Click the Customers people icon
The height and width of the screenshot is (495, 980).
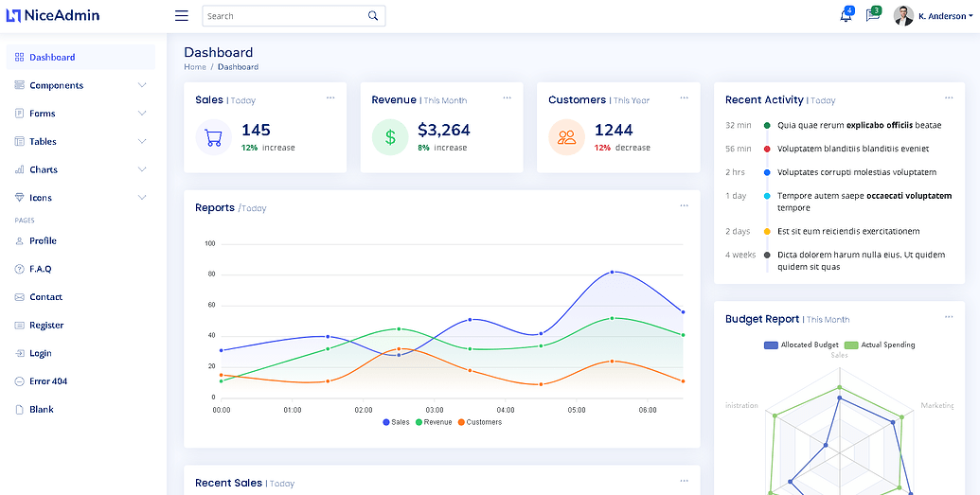click(566, 137)
